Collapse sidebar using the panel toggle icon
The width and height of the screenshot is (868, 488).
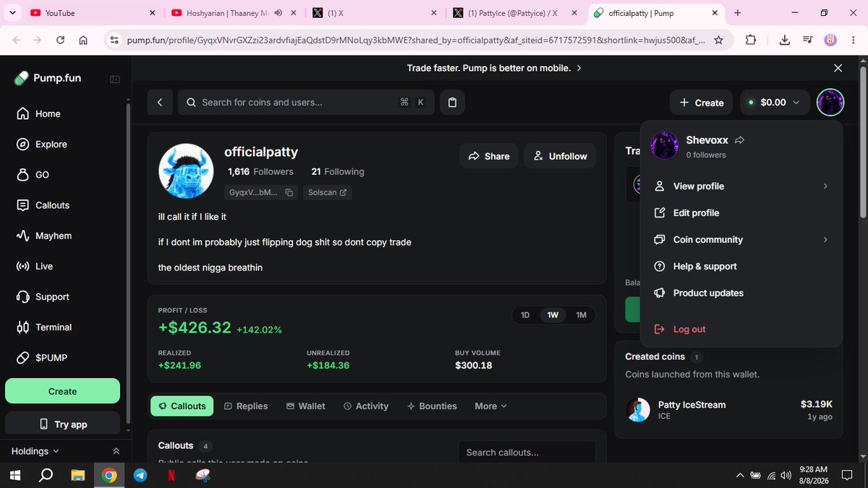click(115, 79)
